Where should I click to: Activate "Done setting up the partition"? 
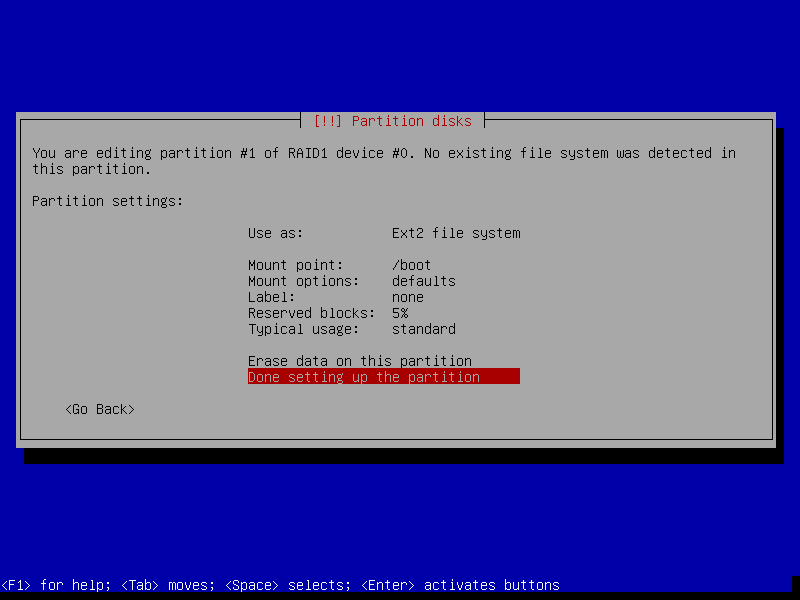click(364, 377)
